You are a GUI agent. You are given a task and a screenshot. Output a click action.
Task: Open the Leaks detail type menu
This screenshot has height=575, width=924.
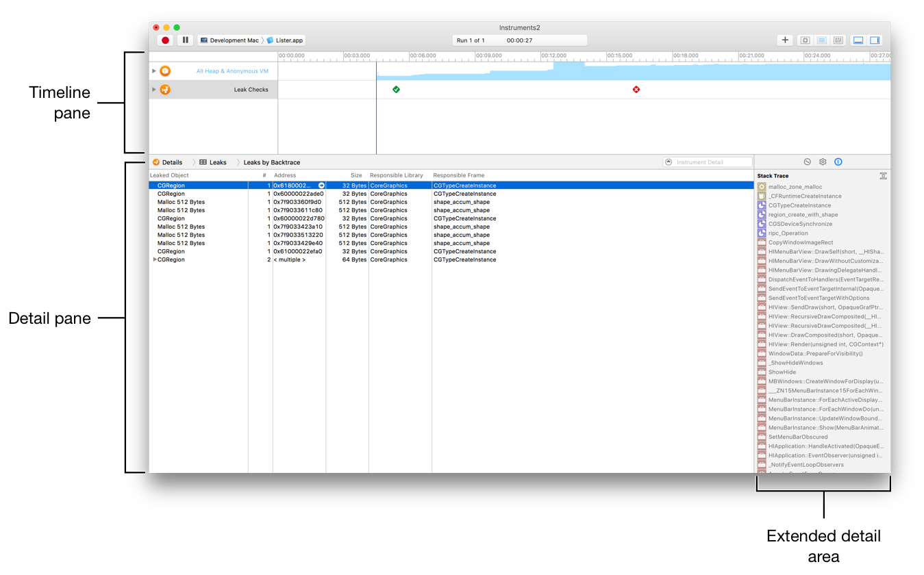pos(213,162)
